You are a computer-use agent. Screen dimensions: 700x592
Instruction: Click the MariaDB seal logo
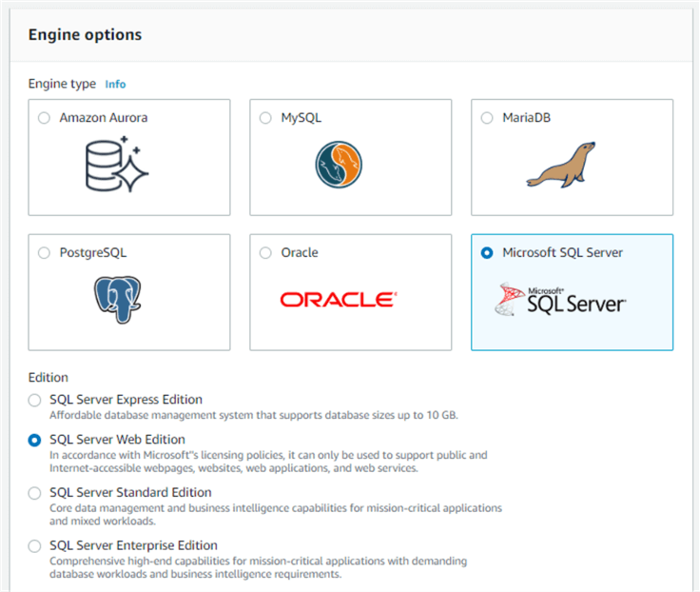pyautogui.click(x=561, y=165)
